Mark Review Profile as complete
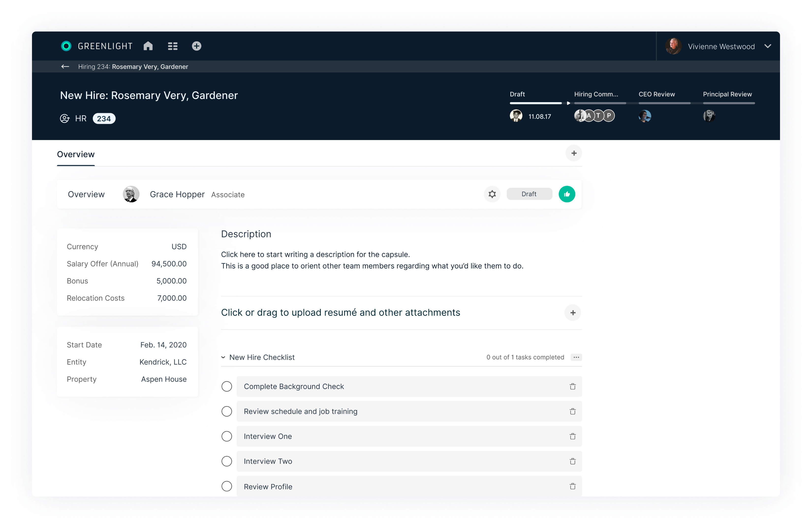Screen dimensions: 812x529 (x=227, y=486)
